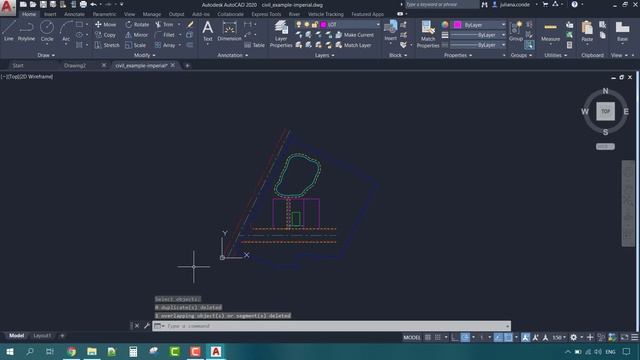Click the Fillet tool
Image resolution: width=640 pixels, height=360 pixels.
pyautogui.click(x=165, y=35)
